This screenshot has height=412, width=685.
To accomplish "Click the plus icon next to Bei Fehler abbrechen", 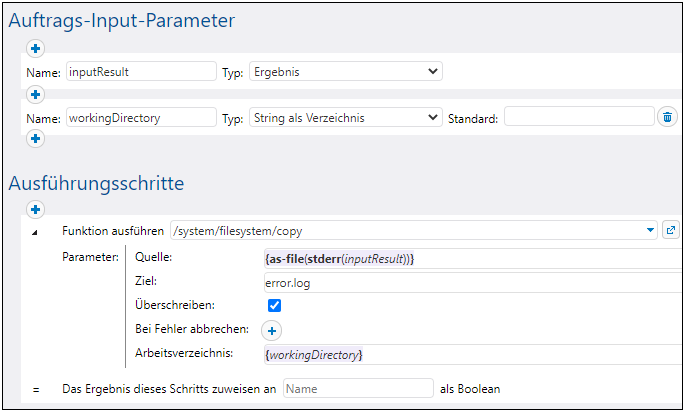I will coord(272,330).
